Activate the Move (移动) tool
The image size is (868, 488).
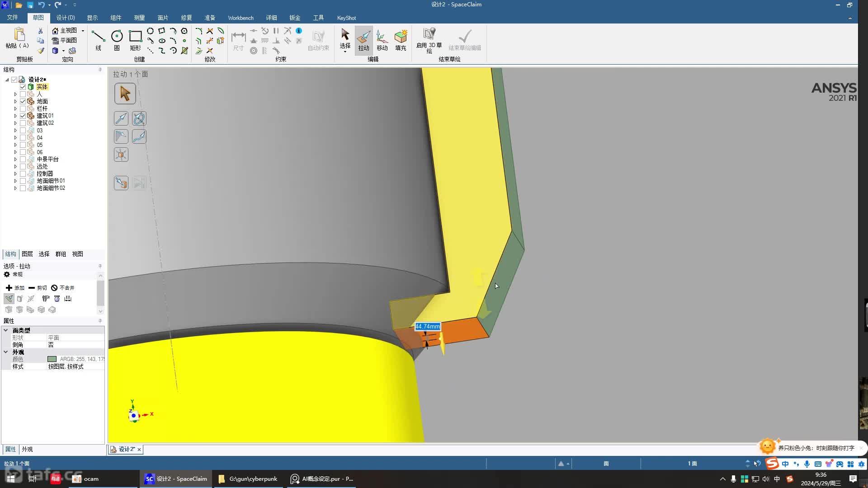(x=382, y=40)
